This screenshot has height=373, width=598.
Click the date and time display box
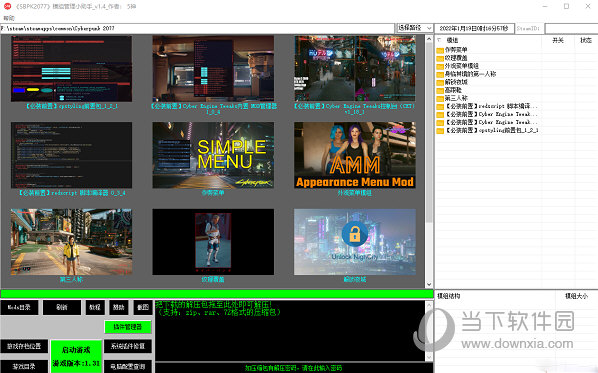click(x=474, y=29)
